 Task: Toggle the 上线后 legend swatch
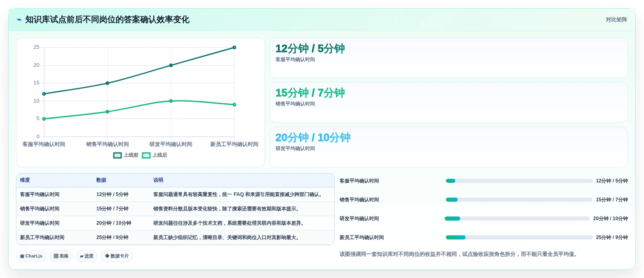pyautogui.click(x=146, y=155)
